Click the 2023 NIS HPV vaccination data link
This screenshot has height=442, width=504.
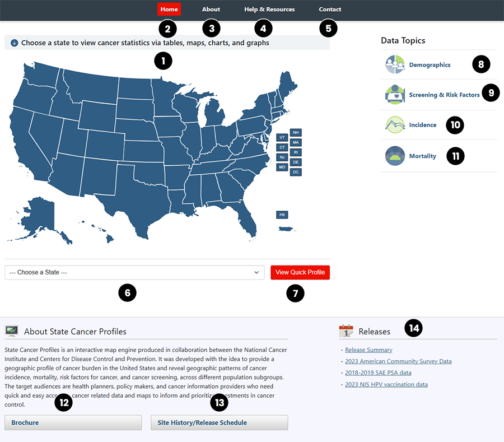click(x=386, y=384)
